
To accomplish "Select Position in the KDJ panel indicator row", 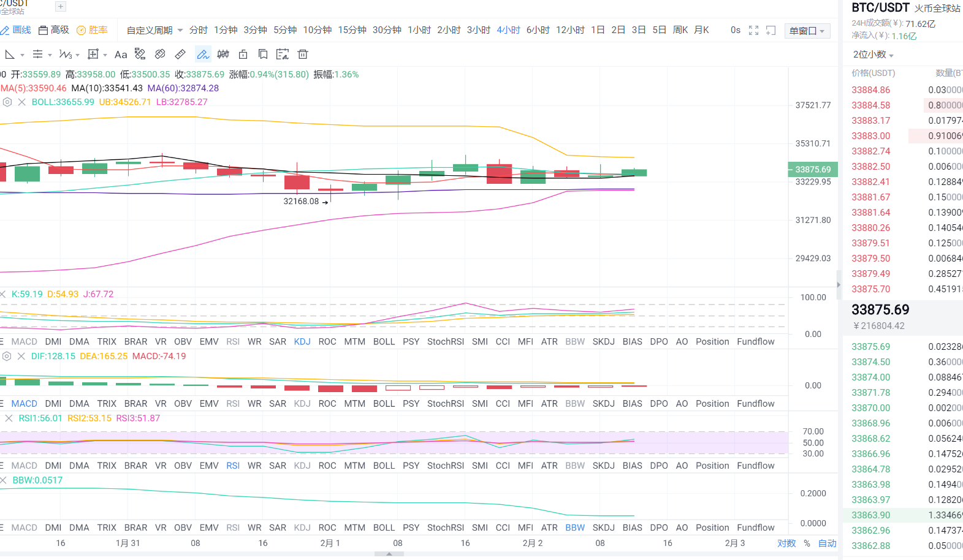I will point(712,342).
